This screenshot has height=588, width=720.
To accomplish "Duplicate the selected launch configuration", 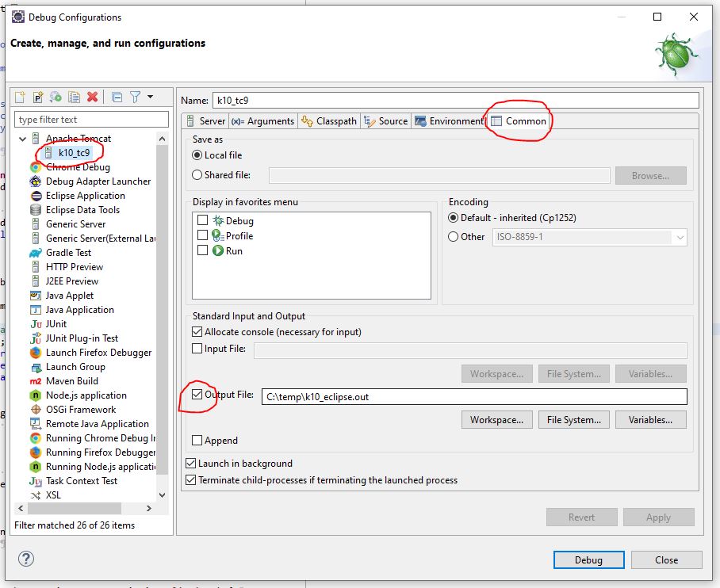I will click(74, 97).
